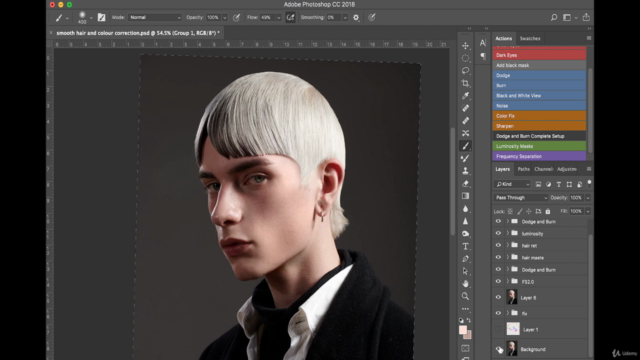The height and width of the screenshot is (360, 640).
Task: Show the hidden Layer 1
Action: (x=498, y=329)
